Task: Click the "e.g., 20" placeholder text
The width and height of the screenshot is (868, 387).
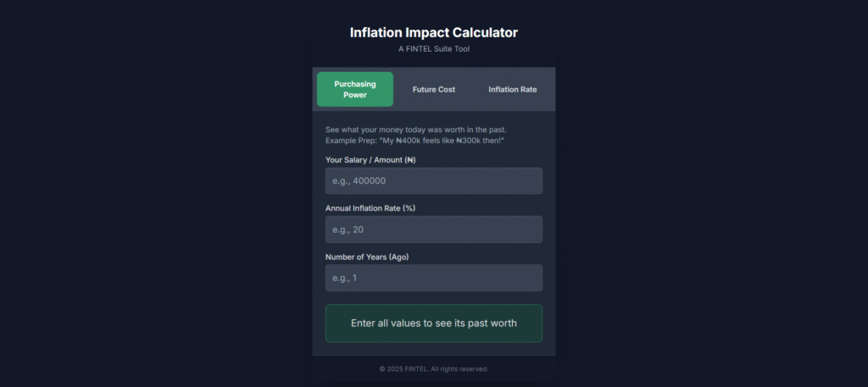Action: (348, 229)
